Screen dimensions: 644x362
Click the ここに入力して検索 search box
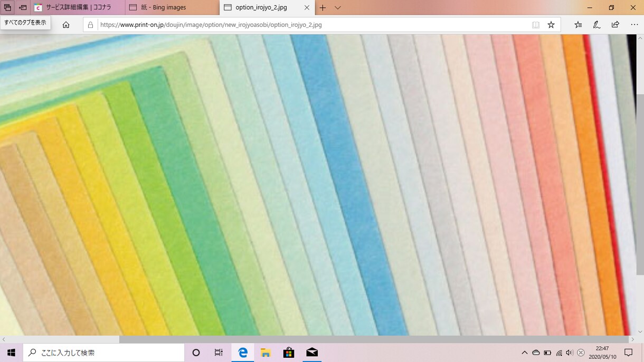(x=103, y=353)
